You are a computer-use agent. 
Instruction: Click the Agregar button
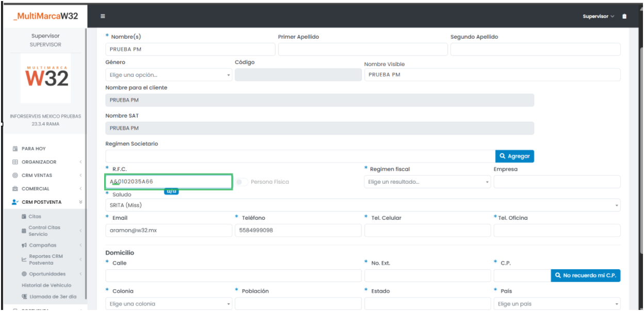(514, 156)
